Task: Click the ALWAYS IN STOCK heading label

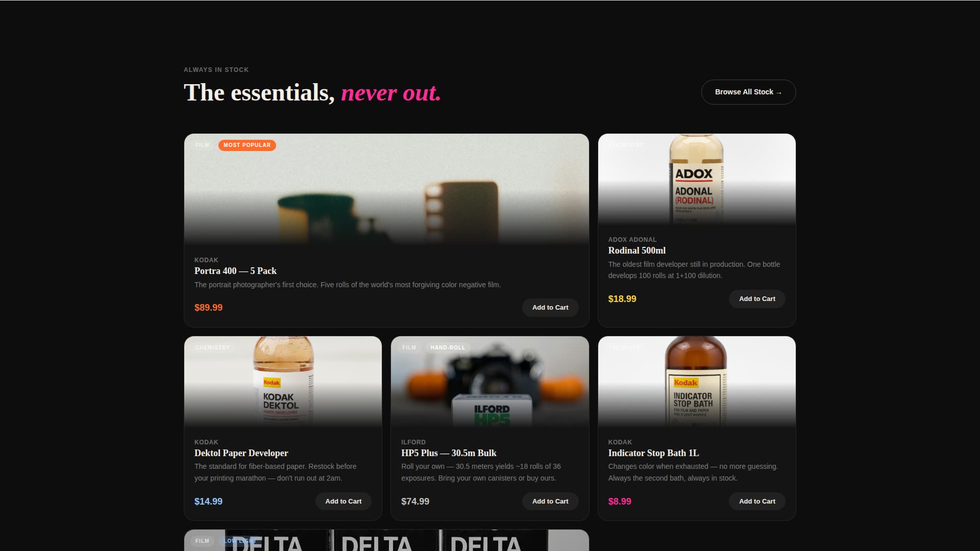Action: 216,70
